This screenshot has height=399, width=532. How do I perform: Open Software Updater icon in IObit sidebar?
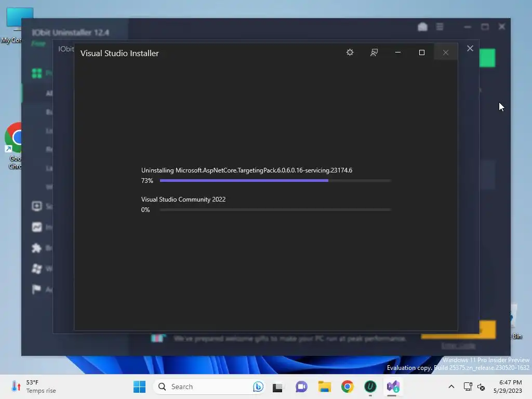(x=37, y=206)
